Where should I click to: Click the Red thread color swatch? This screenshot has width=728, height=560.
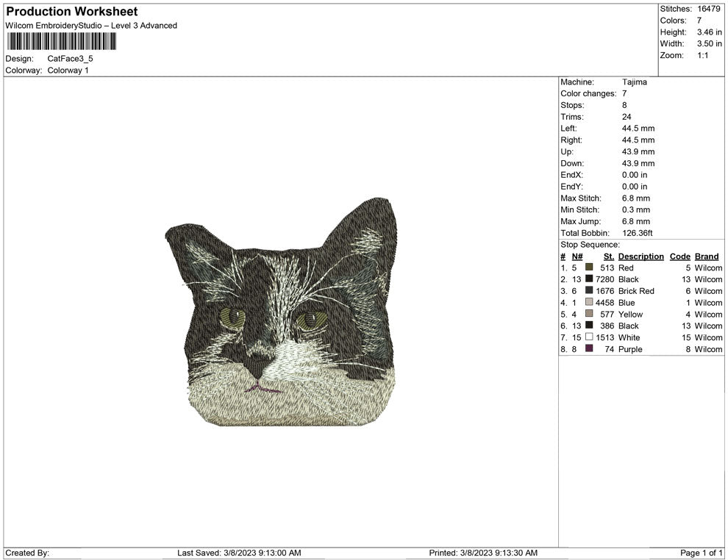coord(588,268)
